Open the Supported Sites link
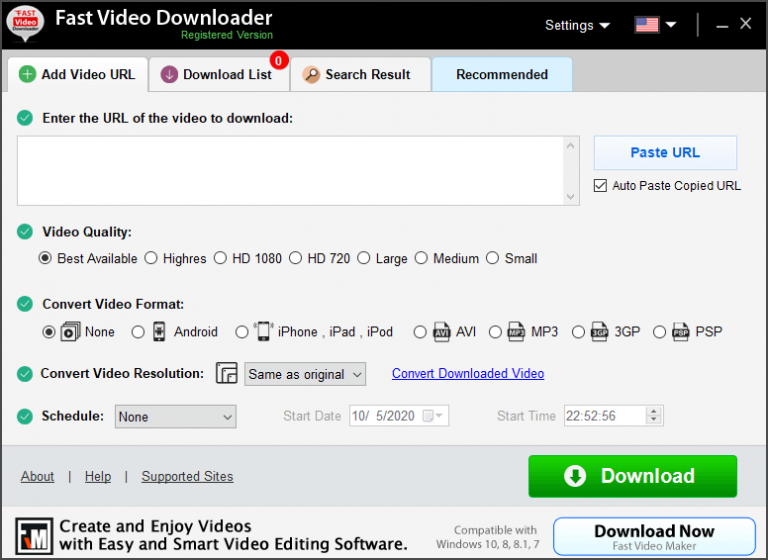This screenshot has height=560, width=768. [x=187, y=476]
